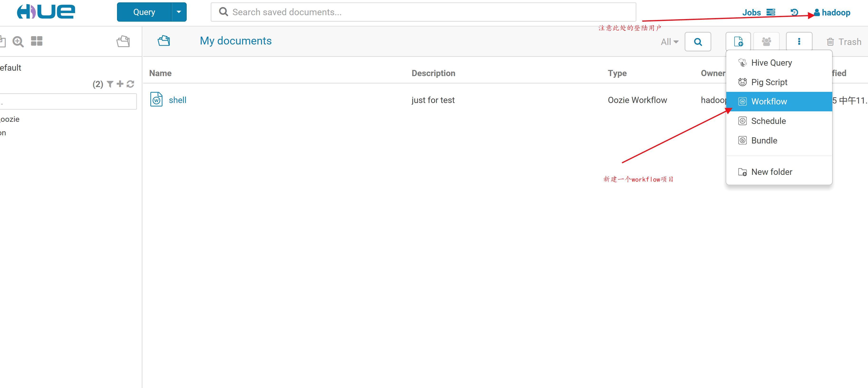The image size is (868, 388).
Task: Open the All type filter dropdown
Action: point(669,42)
